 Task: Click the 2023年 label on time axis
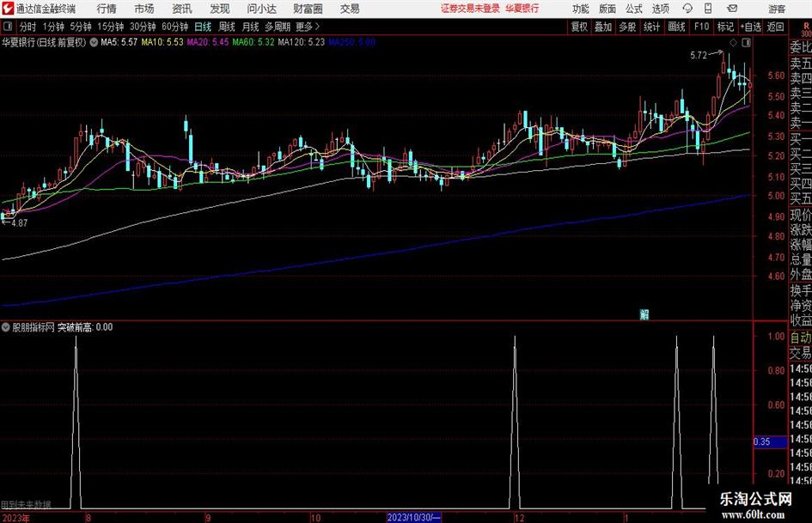(15, 518)
